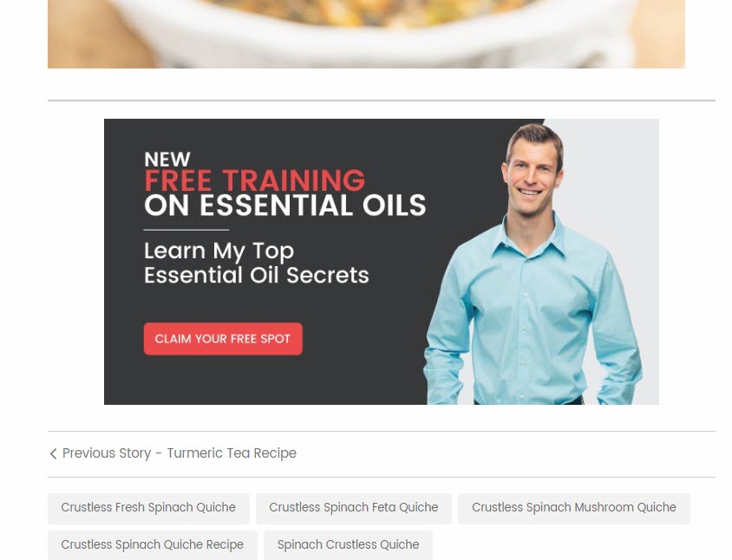Click the left chevron beside Previous Story
Viewport: 732px width, 560px height.
click(x=53, y=453)
